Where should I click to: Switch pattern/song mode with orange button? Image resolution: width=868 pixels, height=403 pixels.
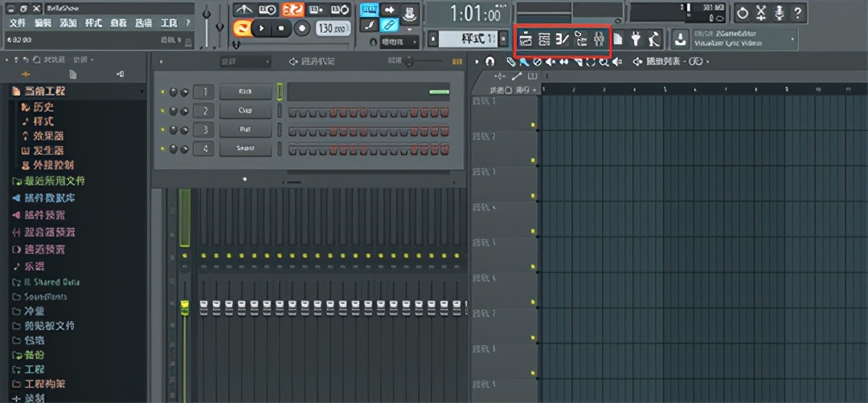click(243, 27)
